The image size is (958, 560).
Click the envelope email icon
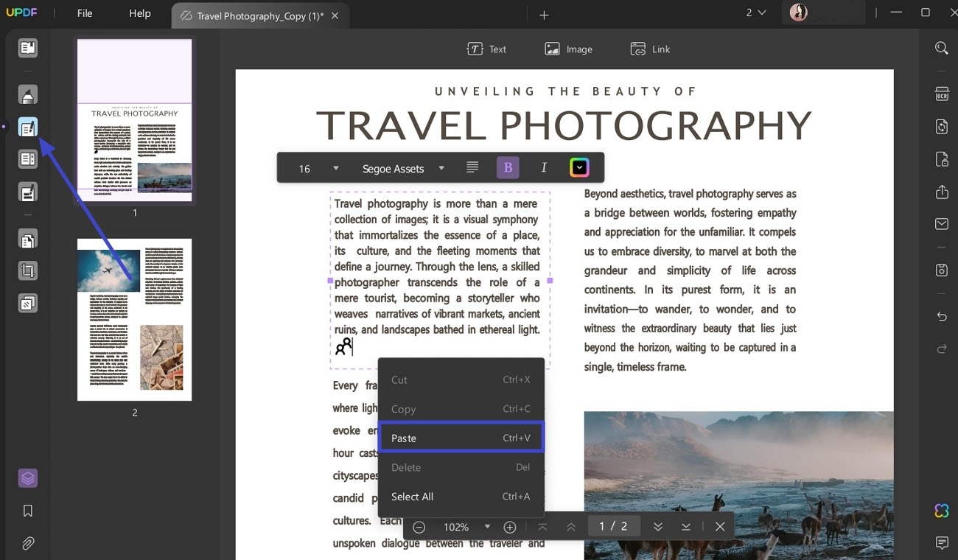pyautogui.click(x=942, y=224)
